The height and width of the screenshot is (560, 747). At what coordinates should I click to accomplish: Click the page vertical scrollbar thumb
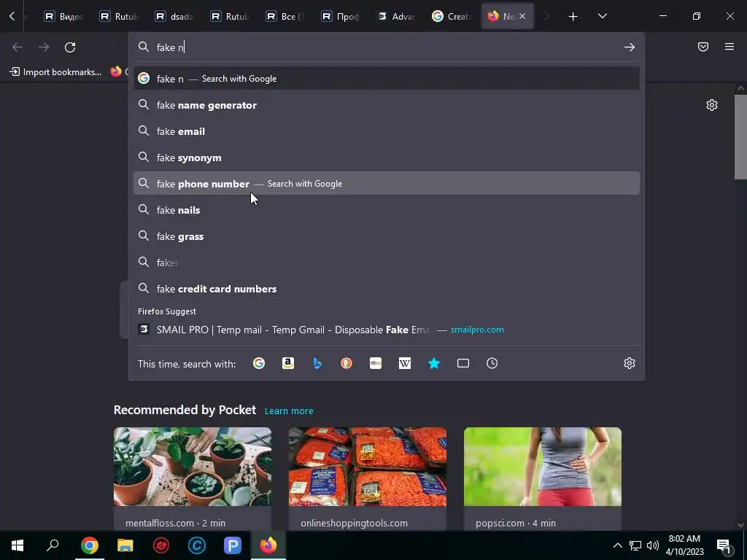(x=740, y=137)
